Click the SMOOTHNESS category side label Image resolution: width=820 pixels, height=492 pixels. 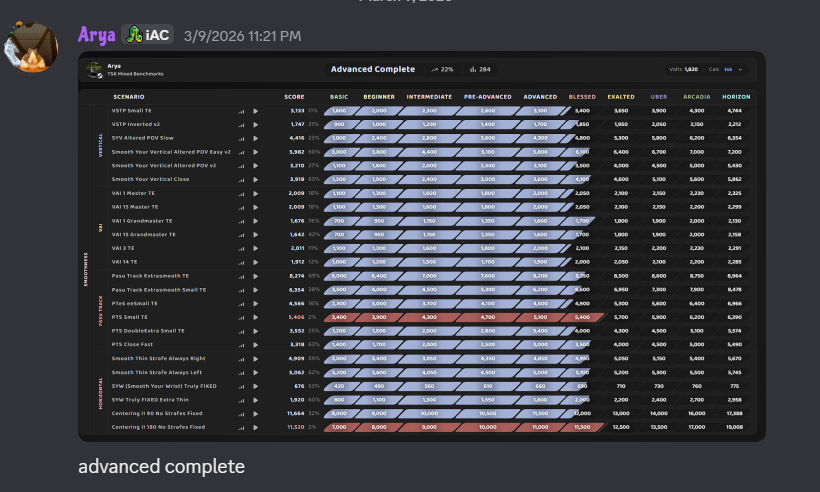click(x=86, y=269)
